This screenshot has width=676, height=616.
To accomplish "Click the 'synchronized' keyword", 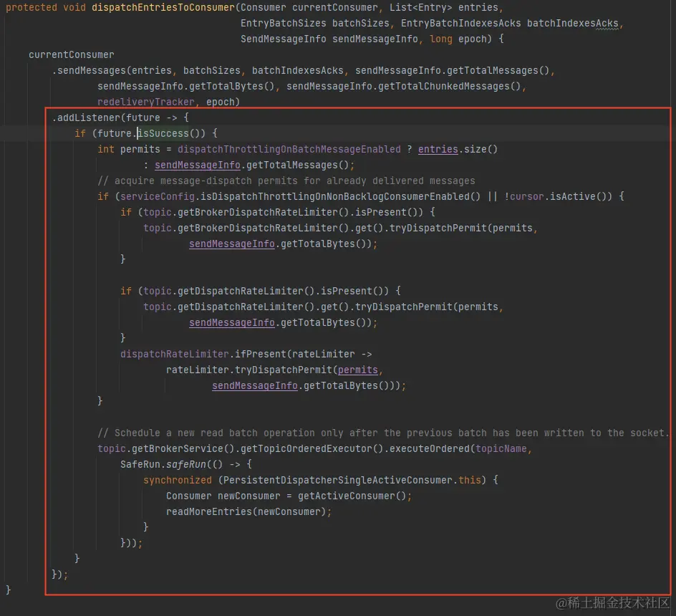I will 177,480.
